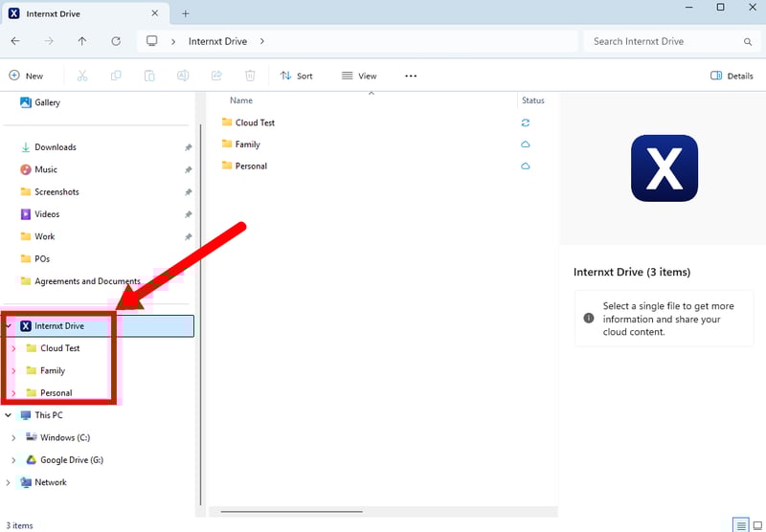
Task: Open the Sort options dropdown
Action: coord(296,76)
